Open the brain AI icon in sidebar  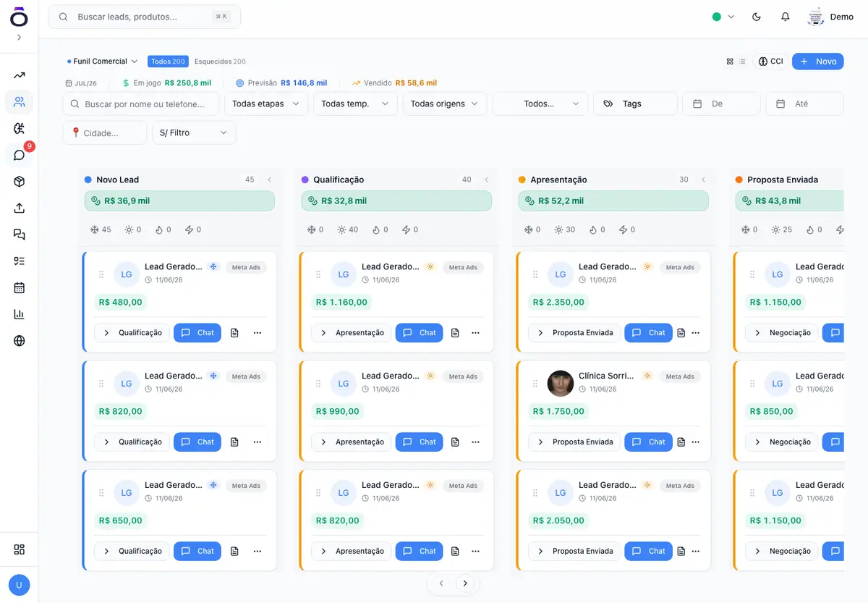(19, 128)
